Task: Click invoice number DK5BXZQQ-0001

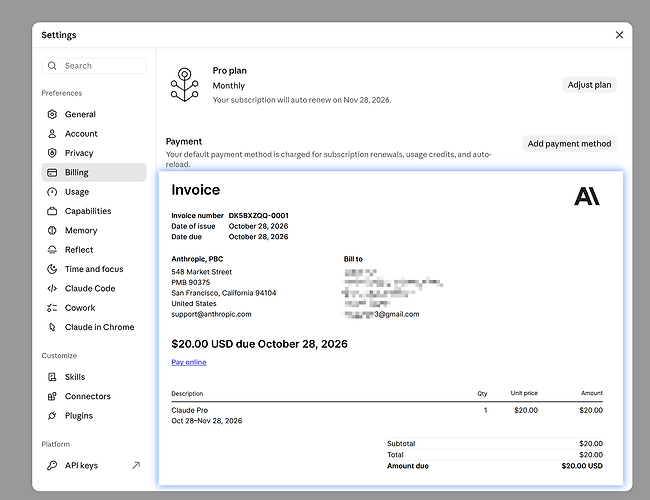Action: (x=258, y=216)
